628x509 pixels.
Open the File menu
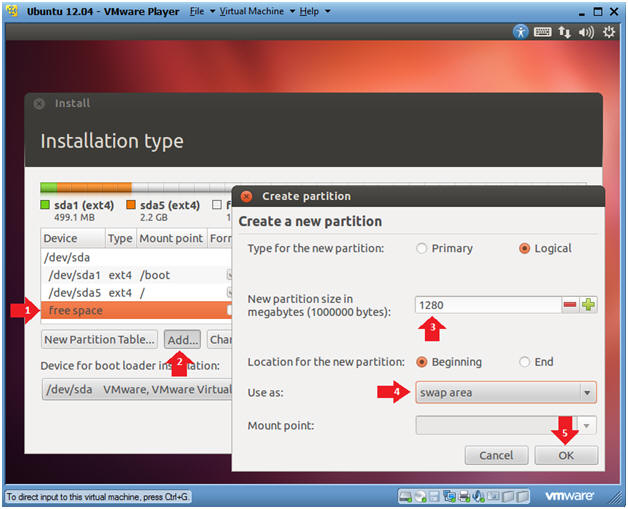[197, 11]
